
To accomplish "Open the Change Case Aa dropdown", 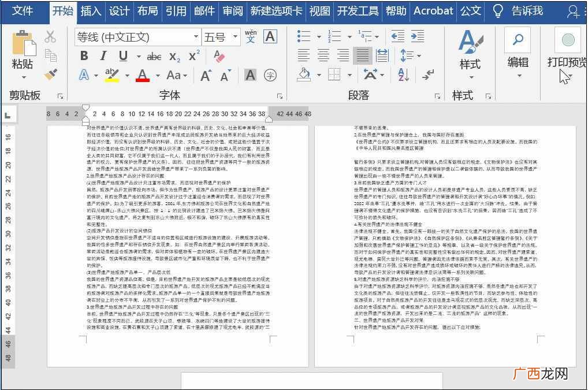I will [177, 75].
